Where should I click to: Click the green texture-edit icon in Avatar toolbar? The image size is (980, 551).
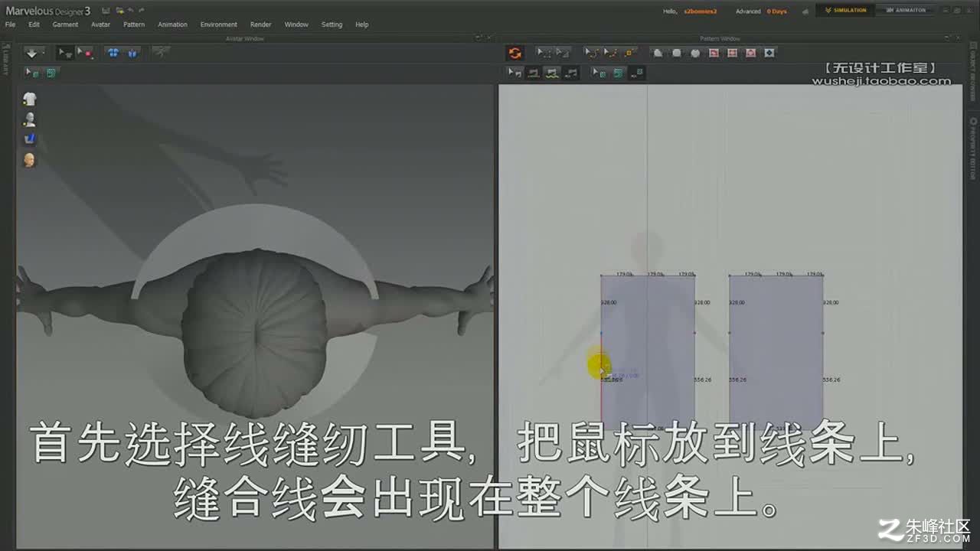click(51, 73)
